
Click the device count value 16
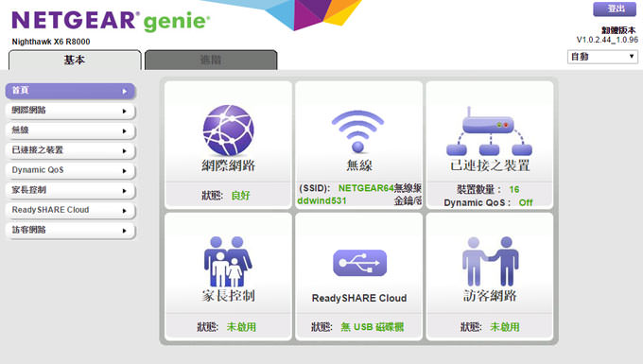[x=514, y=189]
